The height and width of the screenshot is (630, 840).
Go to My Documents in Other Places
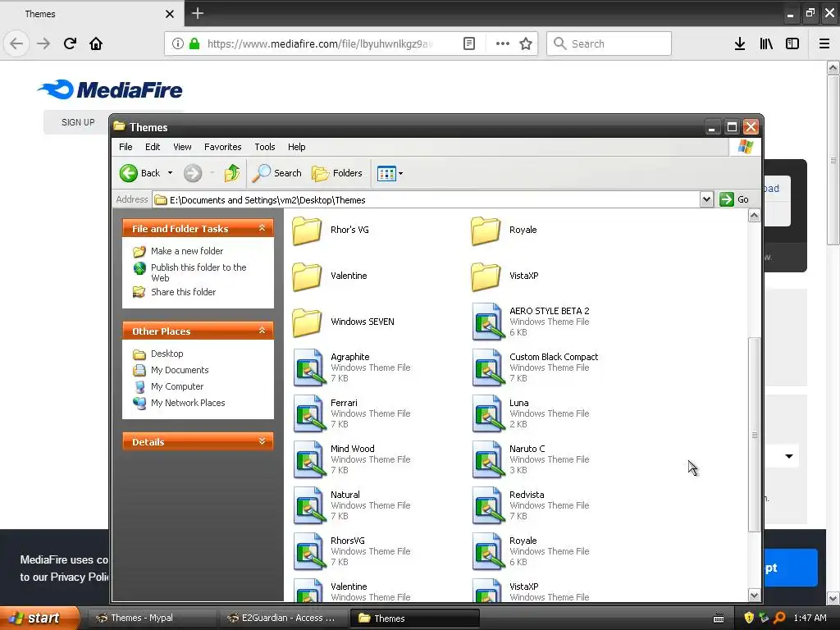[180, 370]
